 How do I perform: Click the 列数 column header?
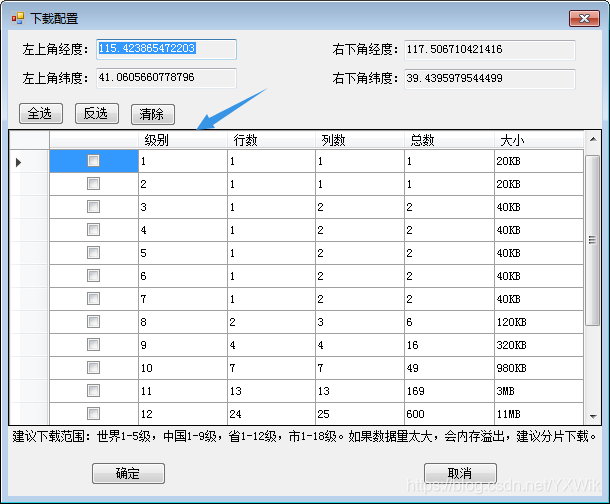pos(360,140)
